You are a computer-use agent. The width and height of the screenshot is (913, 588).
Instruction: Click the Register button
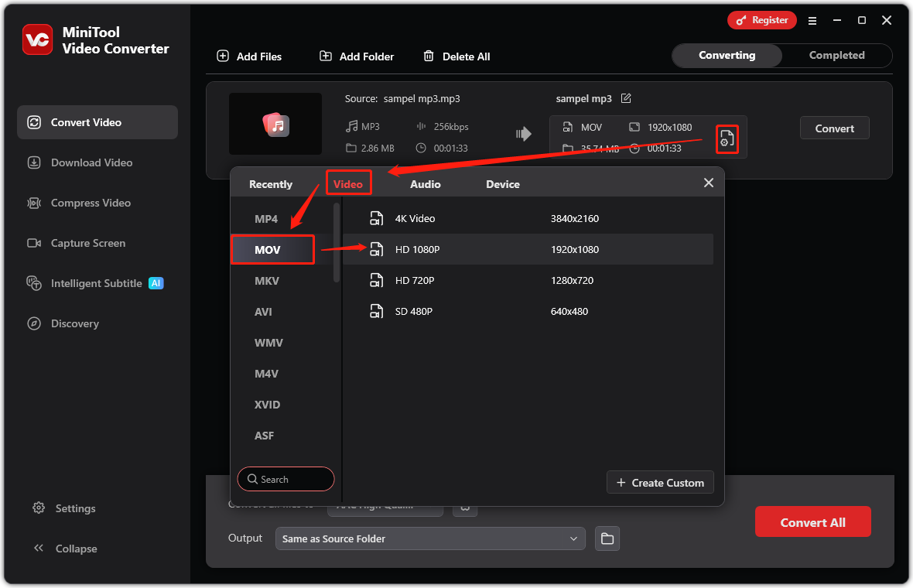(x=761, y=20)
